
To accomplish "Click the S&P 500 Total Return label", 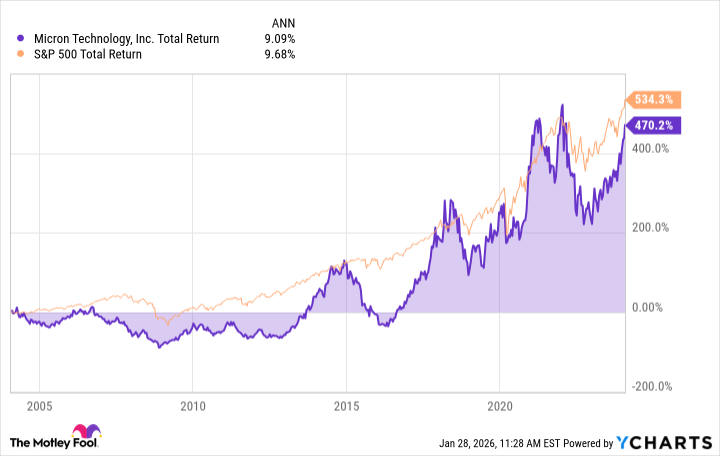I will [x=88, y=54].
